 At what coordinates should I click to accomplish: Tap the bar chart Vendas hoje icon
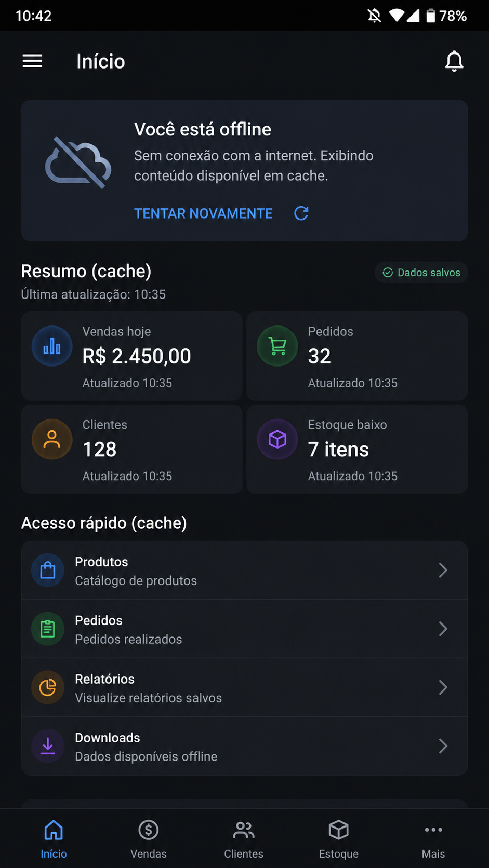[52, 346]
